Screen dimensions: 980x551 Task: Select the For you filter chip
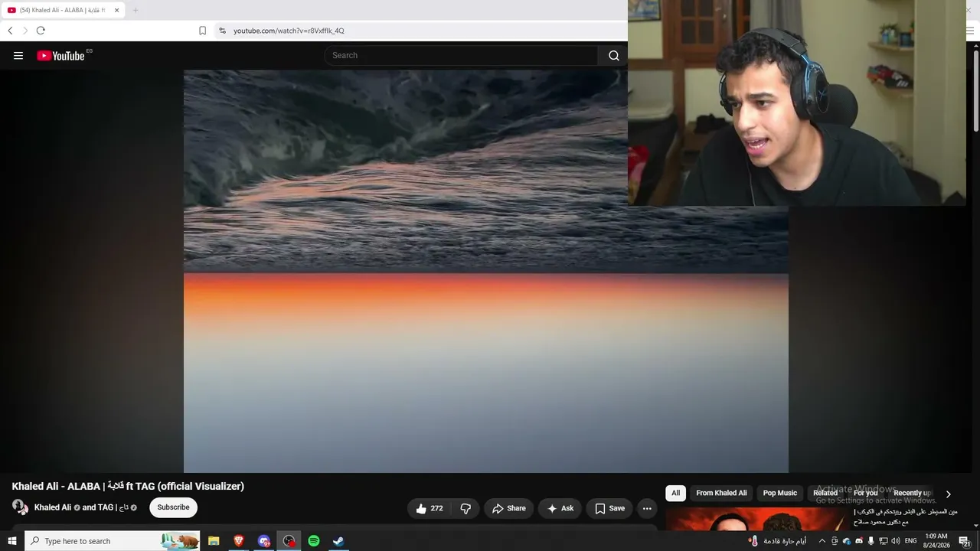coord(866,493)
